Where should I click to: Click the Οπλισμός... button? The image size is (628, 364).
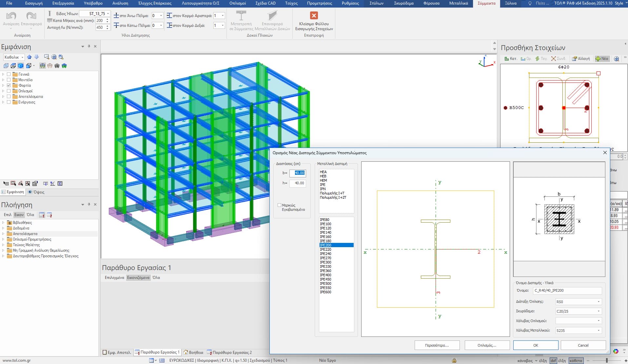[487, 345]
